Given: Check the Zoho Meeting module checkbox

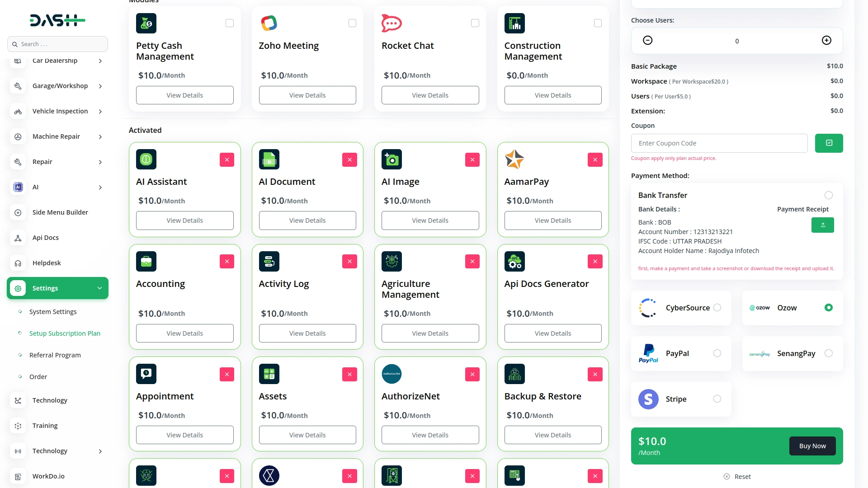Looking at the screenshot, I should pyautogui.click(x=352, y=23).
